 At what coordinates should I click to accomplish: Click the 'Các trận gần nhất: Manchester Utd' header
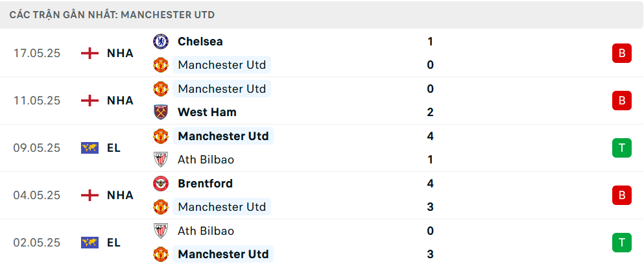pyautogui.click(x=112, y=15)
